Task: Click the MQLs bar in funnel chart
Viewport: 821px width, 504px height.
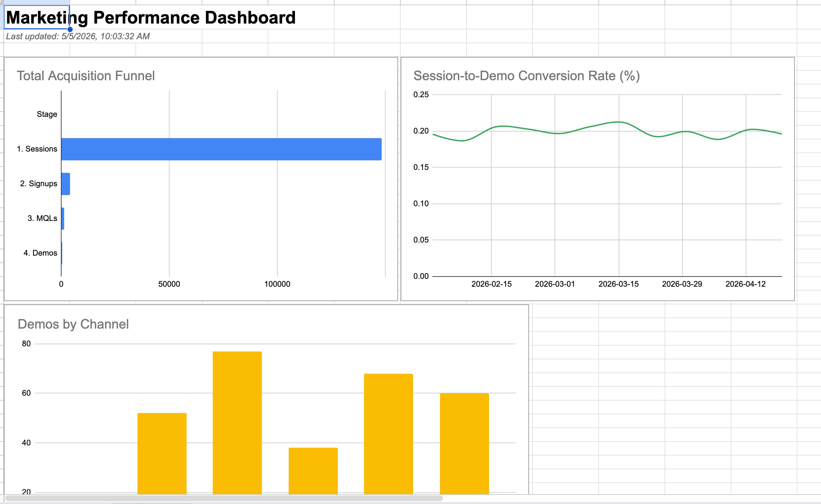Action: coord(63,219)
